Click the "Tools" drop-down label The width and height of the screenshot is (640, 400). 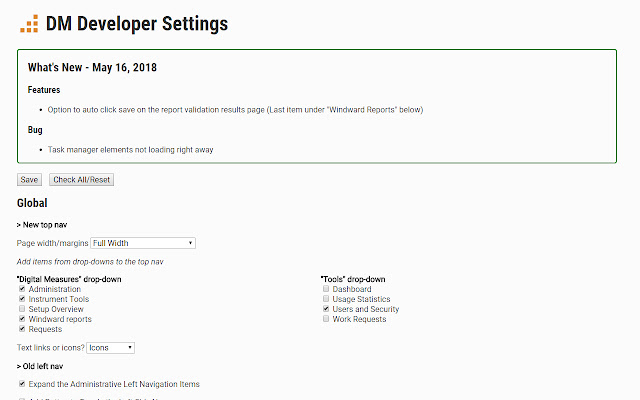(353, 279)
